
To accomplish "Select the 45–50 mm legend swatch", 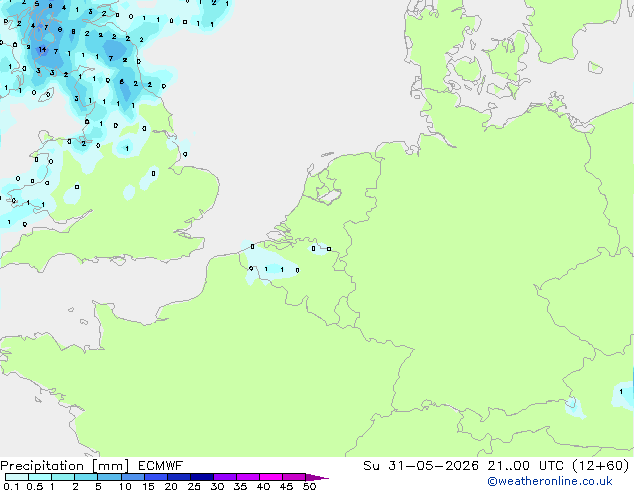I will click(x=294, y=477).
